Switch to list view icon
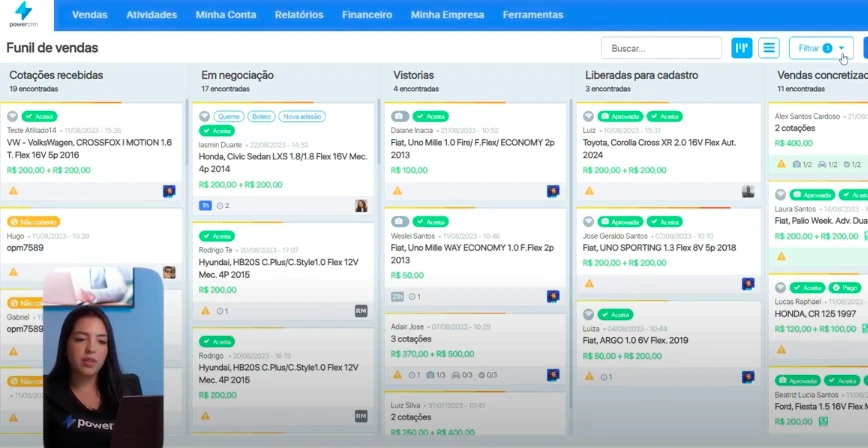Viewport: 868px width, 448px height. click(769, 48)
